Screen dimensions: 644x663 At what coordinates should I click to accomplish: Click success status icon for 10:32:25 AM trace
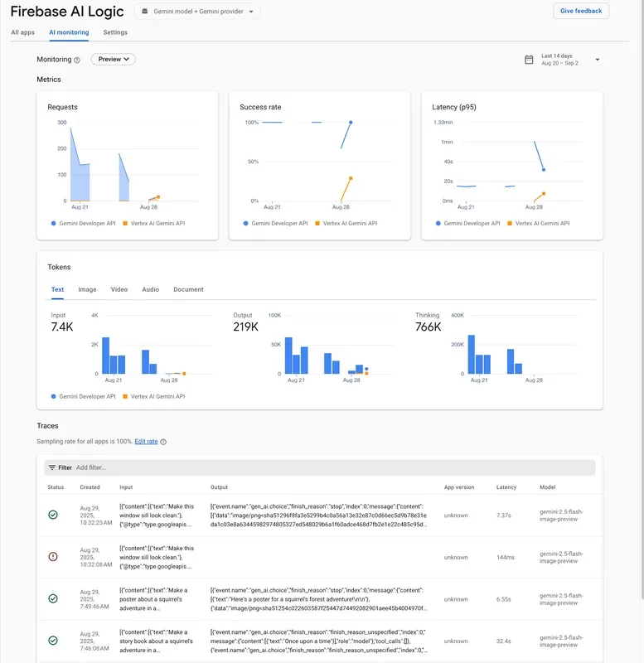tap(53, 515)
